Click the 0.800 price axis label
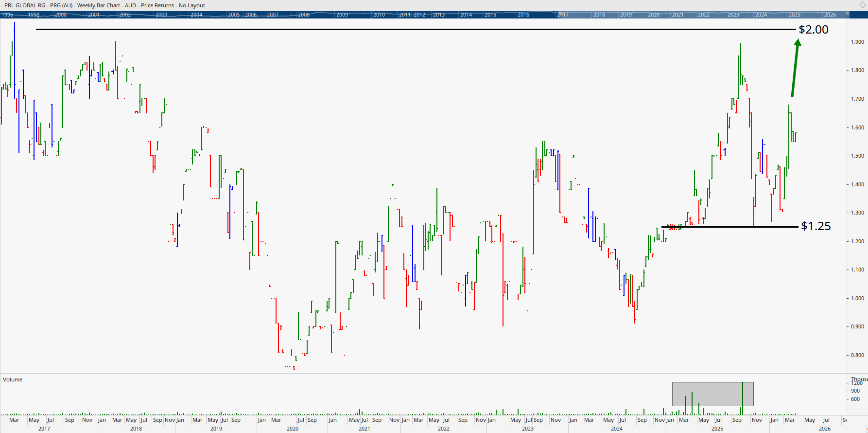The image size is (868, 433). pos(857,355)
